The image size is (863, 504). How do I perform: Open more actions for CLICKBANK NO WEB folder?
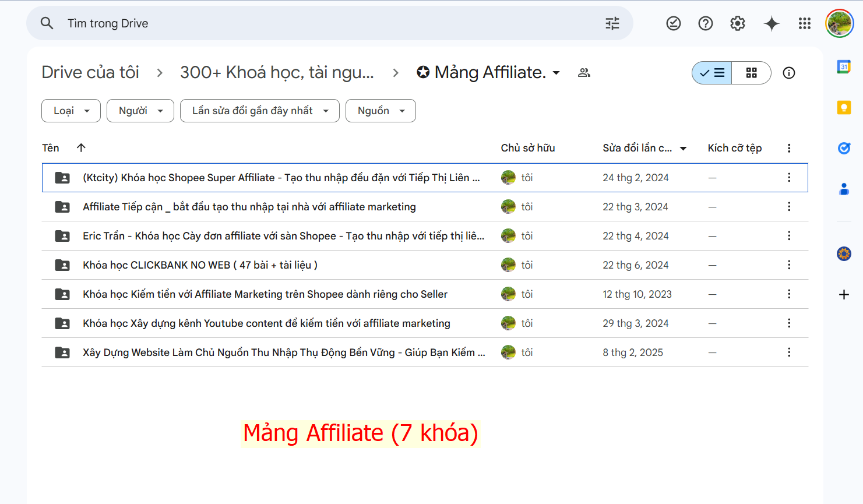[789, 265]
